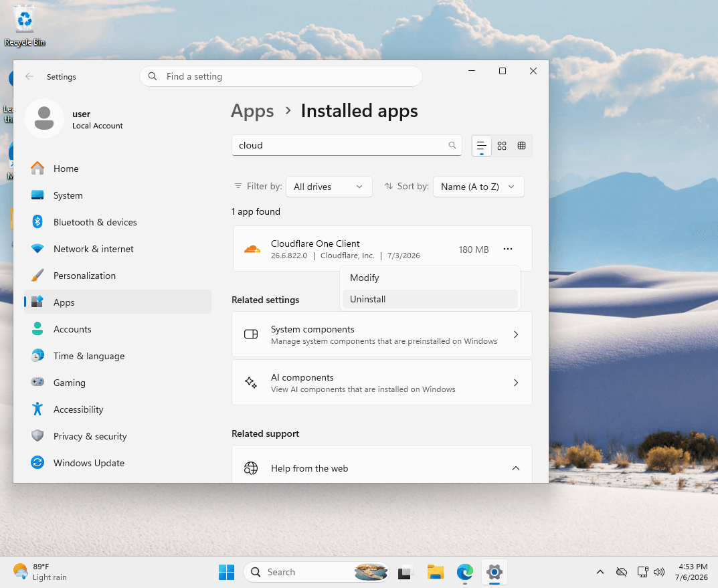Open Recycle Bin on desktop

click(25, 25)
